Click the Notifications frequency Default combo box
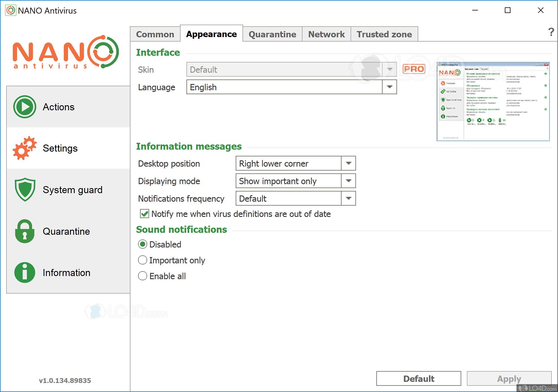 click(x=296, y=198)
